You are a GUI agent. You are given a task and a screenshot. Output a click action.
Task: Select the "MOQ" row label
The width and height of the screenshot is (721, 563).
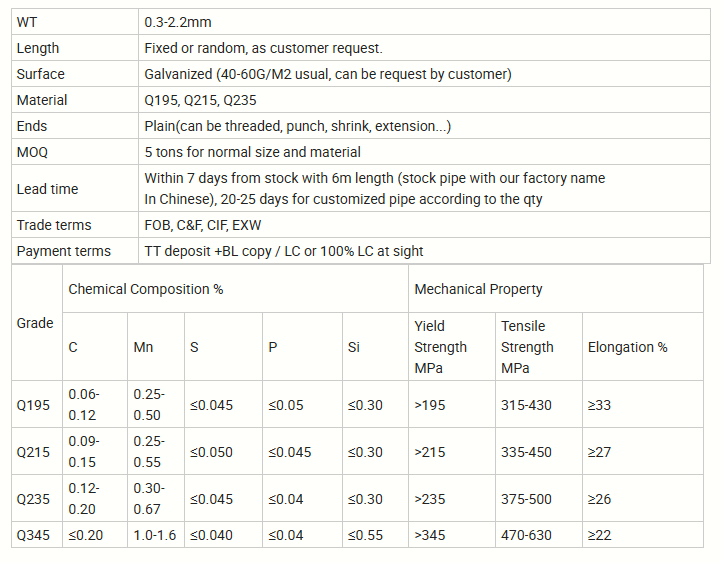[32, 152]
